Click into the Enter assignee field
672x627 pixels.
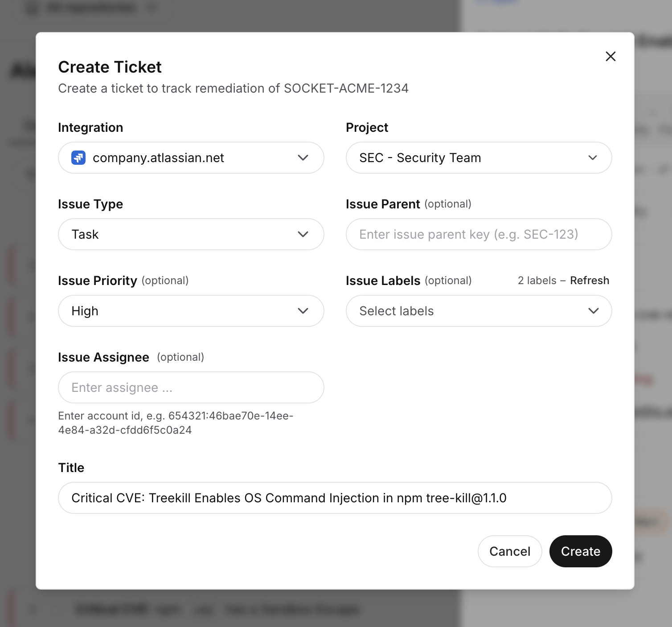191,387
